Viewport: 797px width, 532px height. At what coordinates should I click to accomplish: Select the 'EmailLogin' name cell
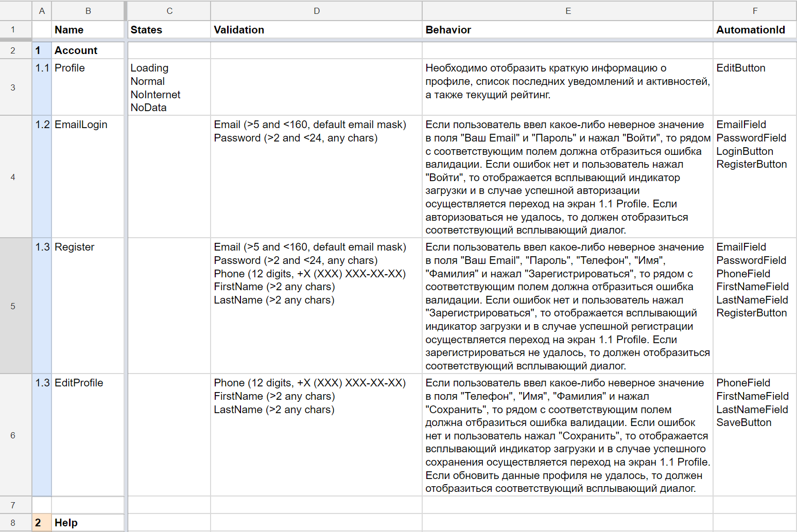click(88, 177)
